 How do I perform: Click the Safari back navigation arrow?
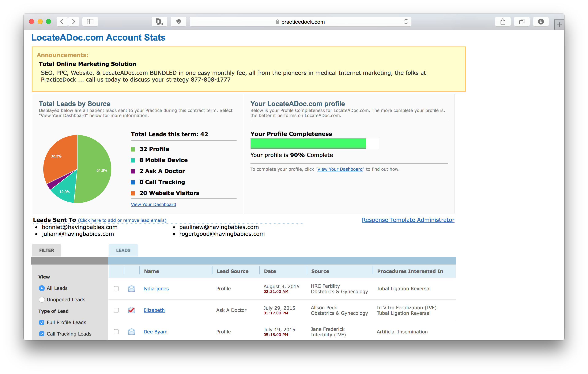pyautogui.click(x=62, y=22)
